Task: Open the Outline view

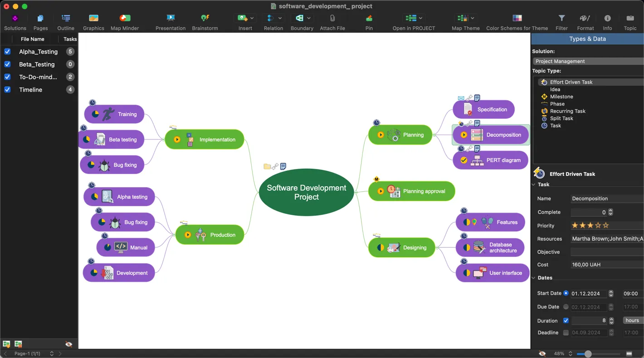Action: 65,20
